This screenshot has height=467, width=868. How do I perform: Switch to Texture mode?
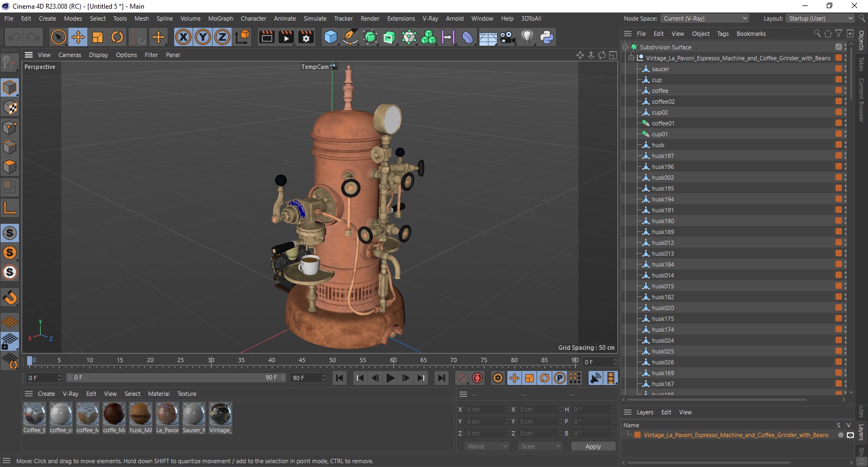[x=10, y=108]
